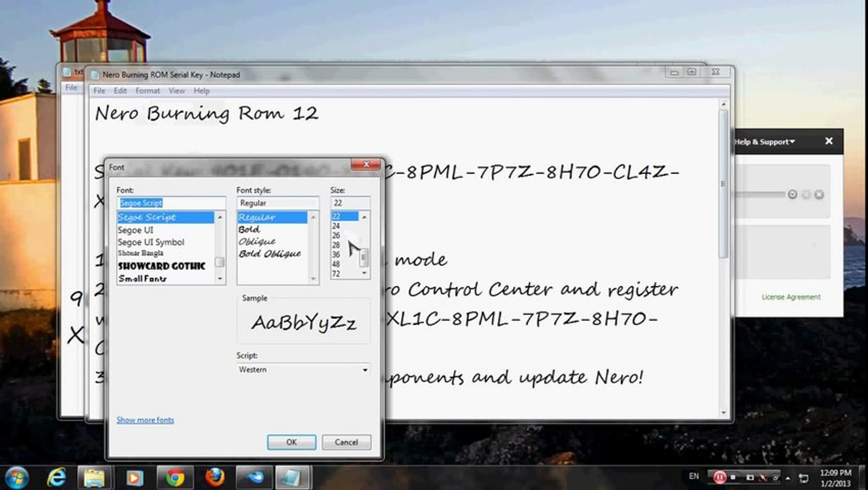
Task: Open Internet Explorer from the taskbar
Action: (x=56, y=478)
